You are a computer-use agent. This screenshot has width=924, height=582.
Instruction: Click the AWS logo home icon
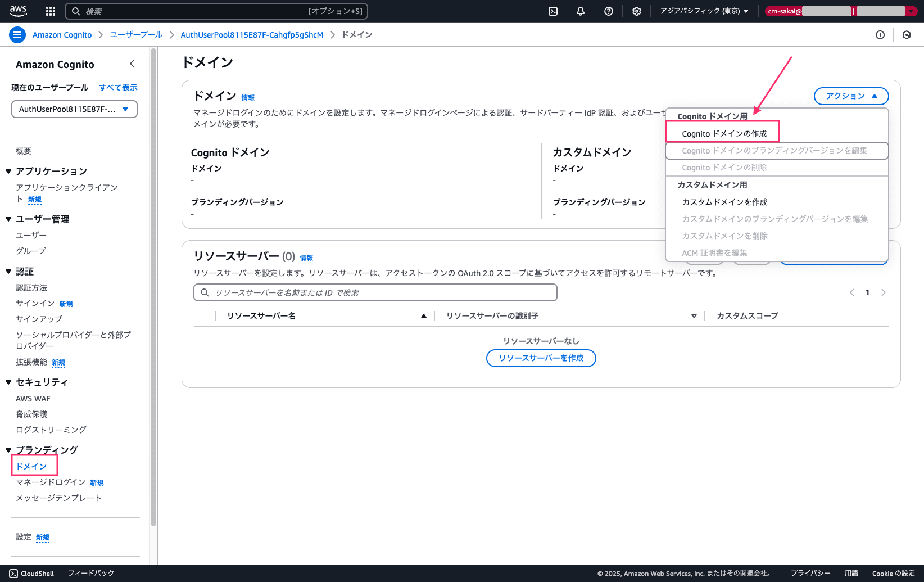(18, 11)
